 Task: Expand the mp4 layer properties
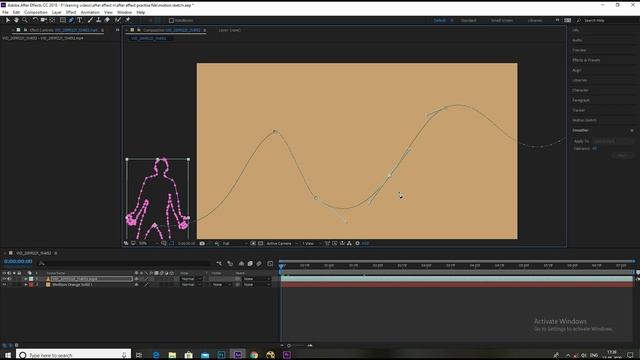click(26, 279)
